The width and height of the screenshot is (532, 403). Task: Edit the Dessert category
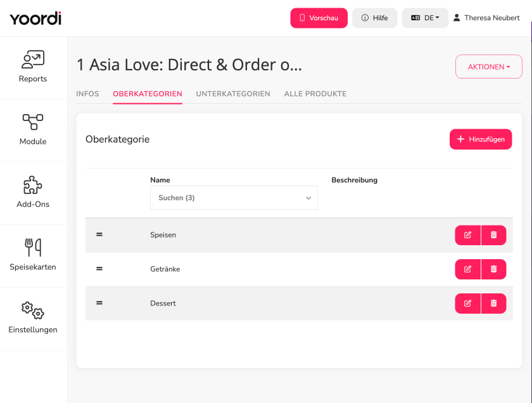point(467,303)
